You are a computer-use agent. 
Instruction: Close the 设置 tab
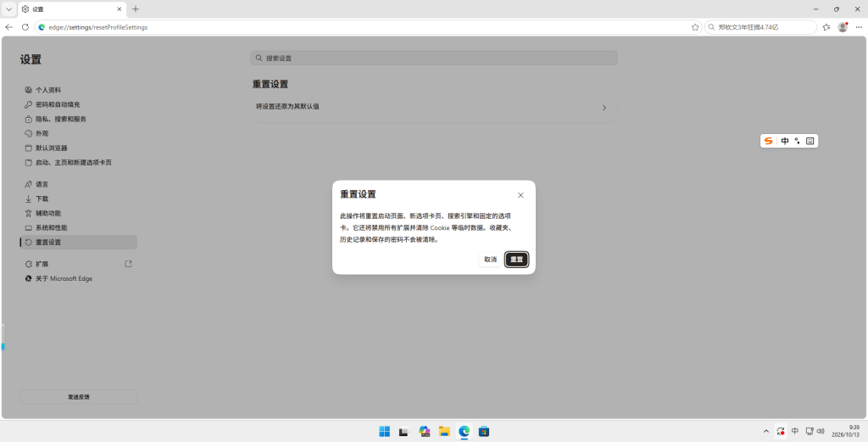click(119, 8)
